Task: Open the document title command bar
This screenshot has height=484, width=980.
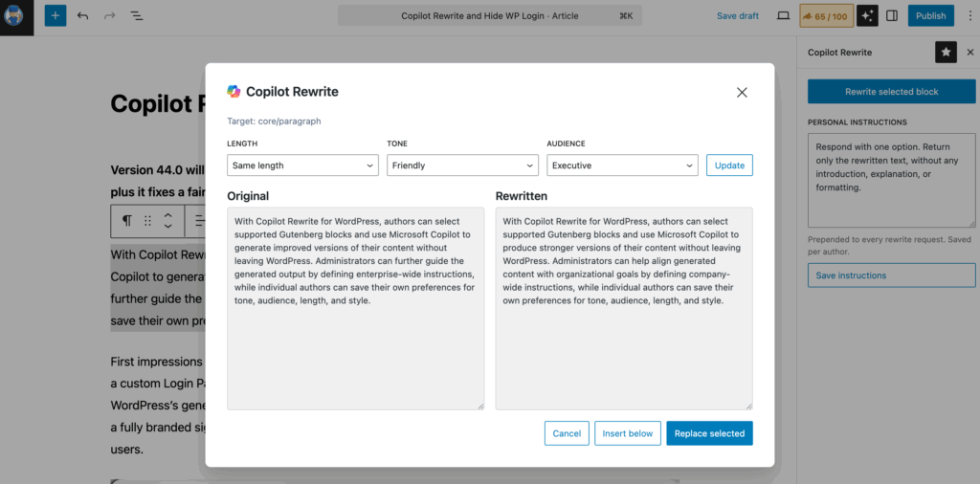Action: [x=489, y=16]
